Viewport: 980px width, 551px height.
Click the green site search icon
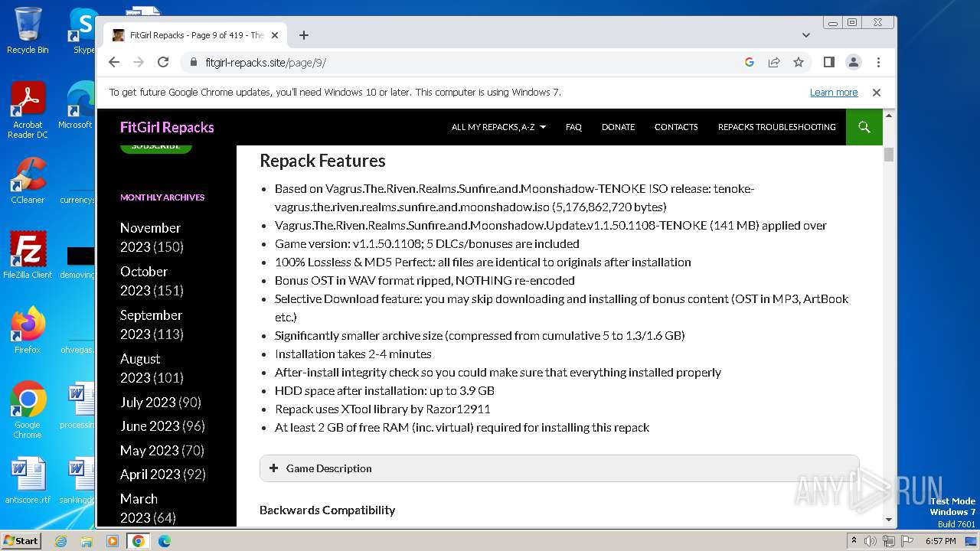tap(864, 127)
